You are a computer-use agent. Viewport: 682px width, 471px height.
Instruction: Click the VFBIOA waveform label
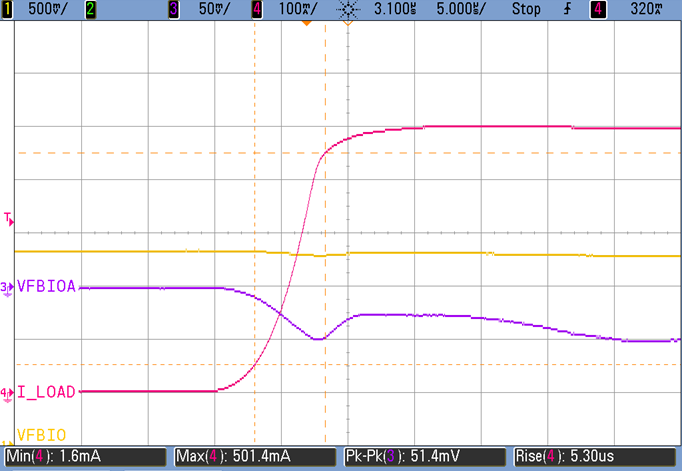click(45, 285)
